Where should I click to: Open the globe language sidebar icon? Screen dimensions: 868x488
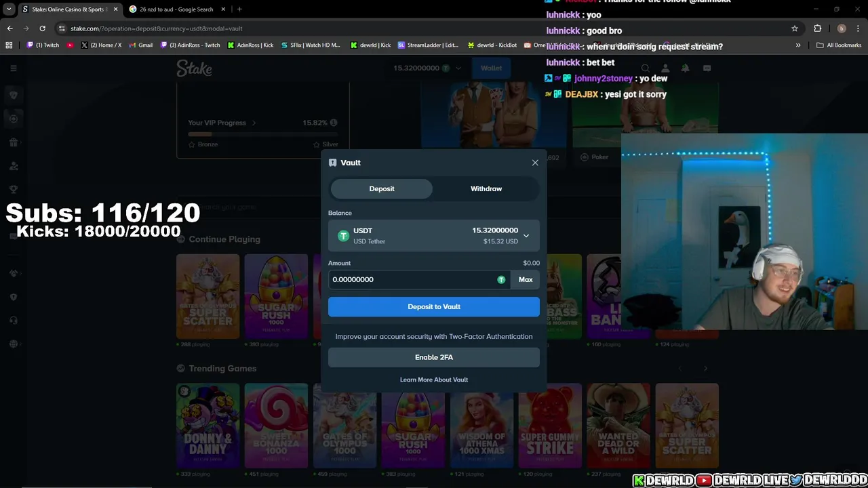(x=13, y=344)
